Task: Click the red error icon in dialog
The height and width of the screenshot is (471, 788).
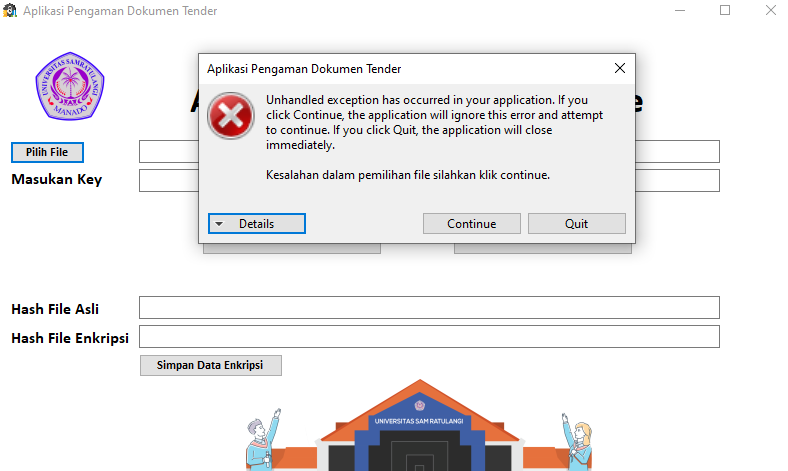Action: (231, 116)
